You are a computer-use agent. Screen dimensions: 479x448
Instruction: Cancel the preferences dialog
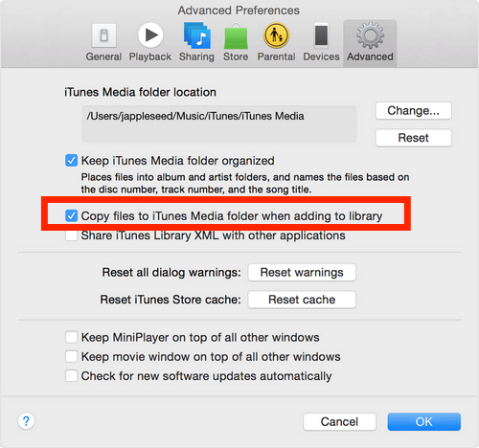pos(339,422)
